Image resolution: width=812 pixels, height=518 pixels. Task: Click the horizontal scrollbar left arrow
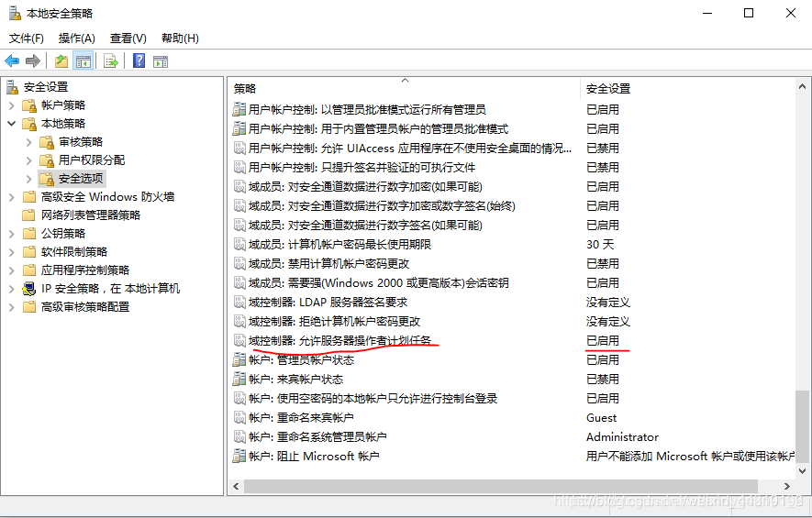pyautogui.click(x=236, y=487)
